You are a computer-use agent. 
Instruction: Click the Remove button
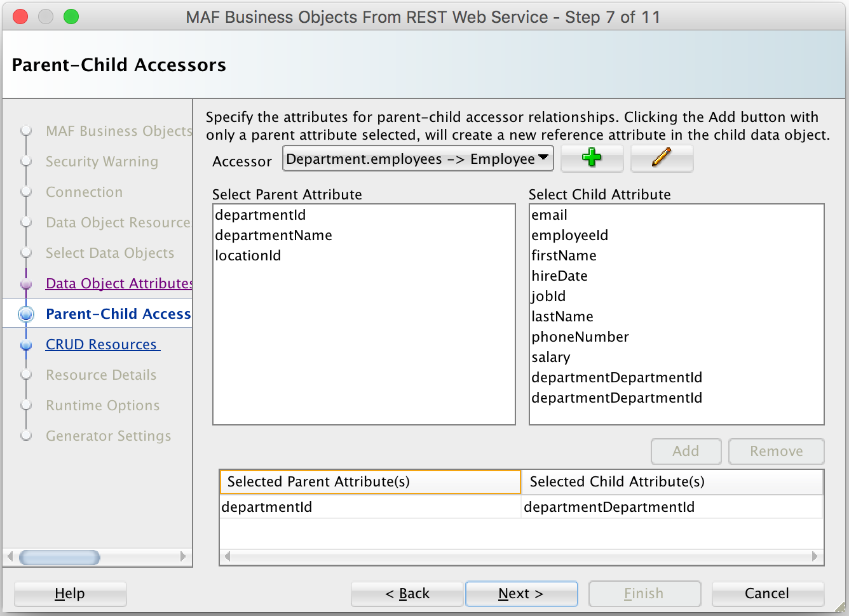coord(776,451)
